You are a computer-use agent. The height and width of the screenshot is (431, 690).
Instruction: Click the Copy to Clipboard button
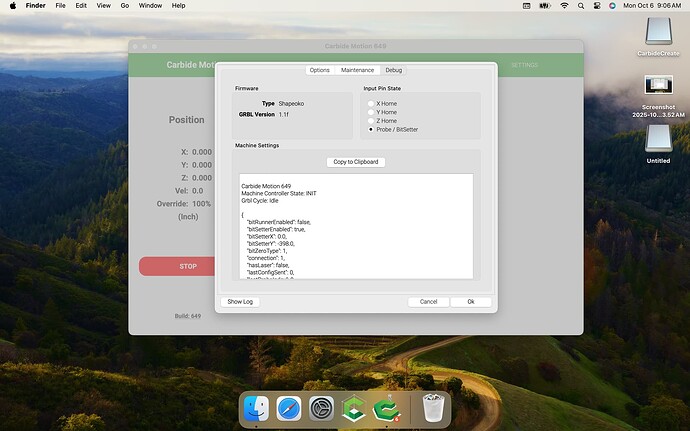356,162
